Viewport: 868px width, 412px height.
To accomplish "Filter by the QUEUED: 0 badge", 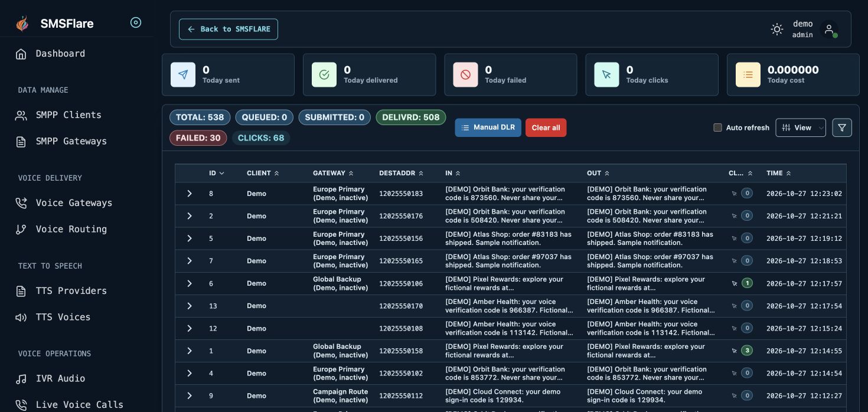I will click(265, 117).
